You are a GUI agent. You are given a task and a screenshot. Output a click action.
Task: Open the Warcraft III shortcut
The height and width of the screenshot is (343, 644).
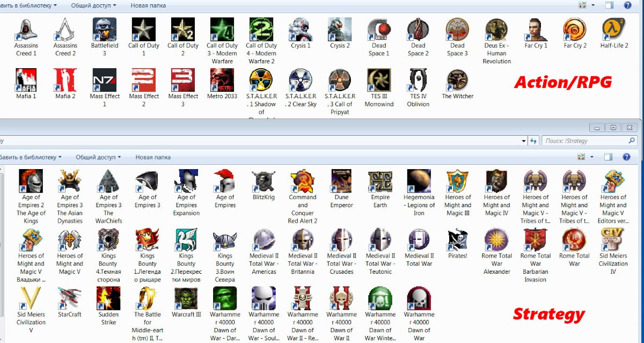pyautogui.click(x=186, y=298)
